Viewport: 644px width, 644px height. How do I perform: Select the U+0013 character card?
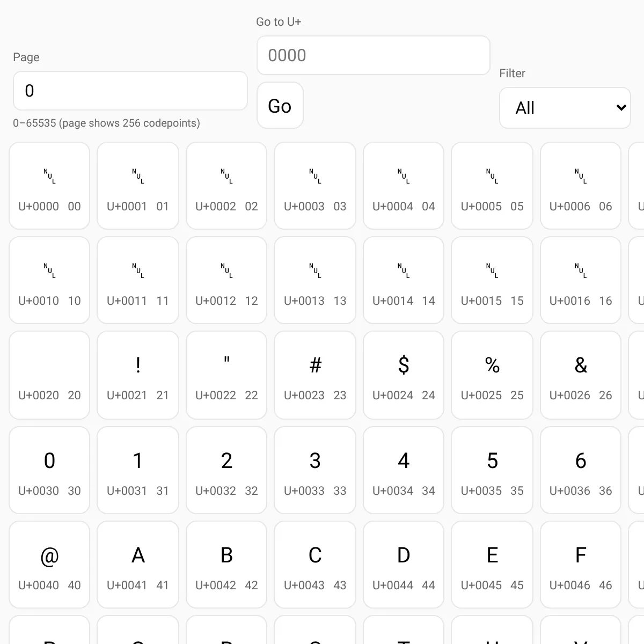315,280
